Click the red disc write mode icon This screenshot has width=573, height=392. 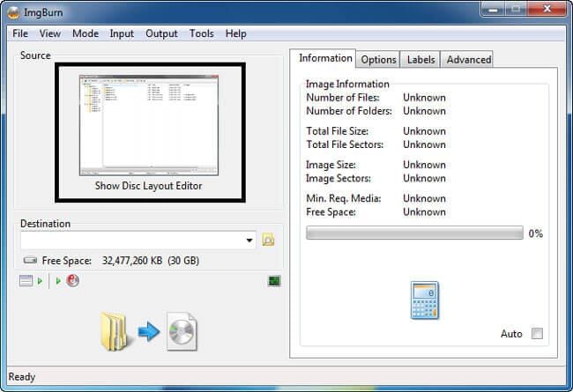coord(72,281)
